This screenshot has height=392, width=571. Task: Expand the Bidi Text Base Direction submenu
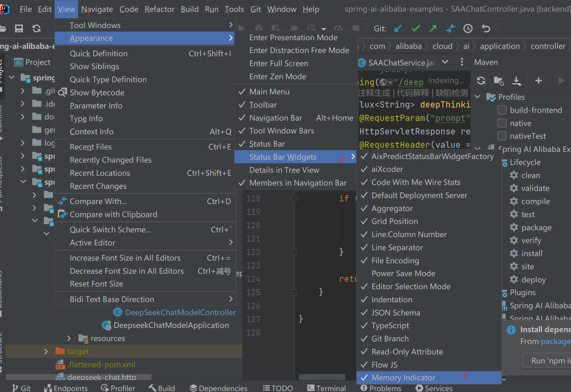point(145,299)
